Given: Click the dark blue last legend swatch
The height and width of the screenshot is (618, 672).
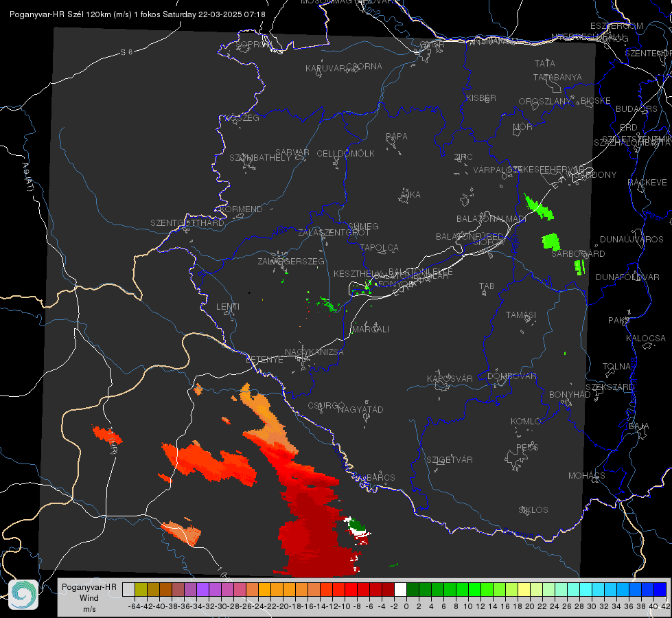Looking at the screenshot, I should point(660,589).
